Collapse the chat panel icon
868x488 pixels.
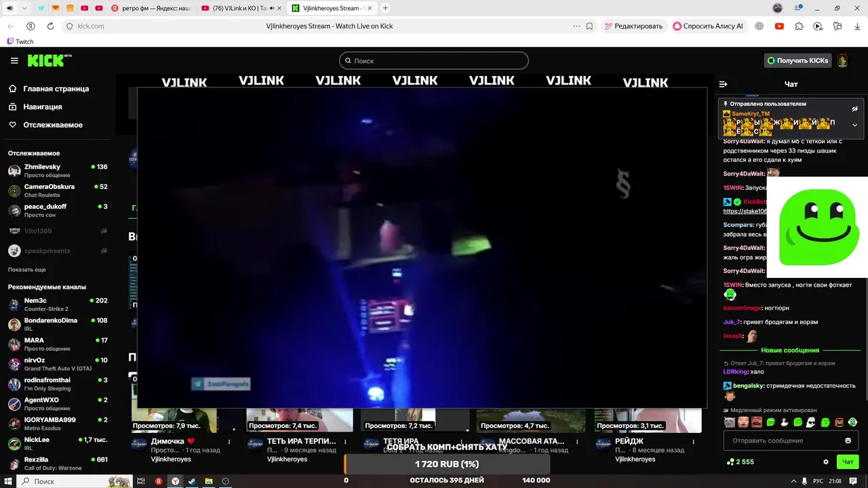click(723, 84)
